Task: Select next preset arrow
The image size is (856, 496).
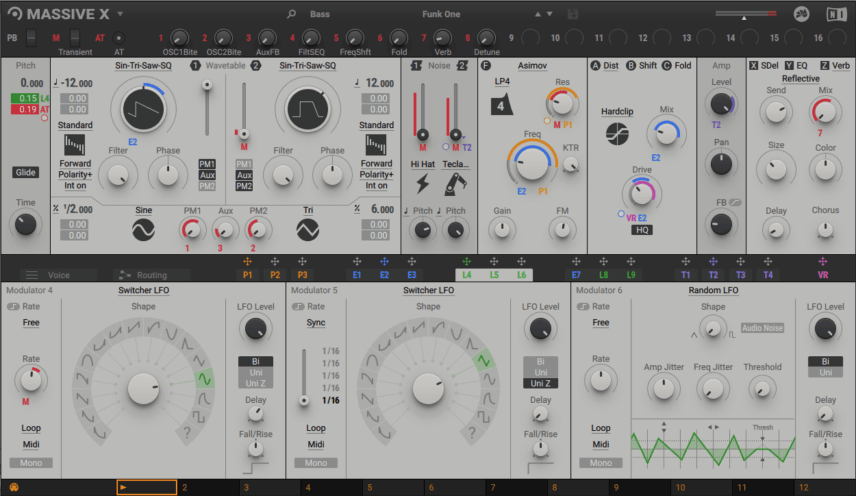Action: tap(550, 14)
